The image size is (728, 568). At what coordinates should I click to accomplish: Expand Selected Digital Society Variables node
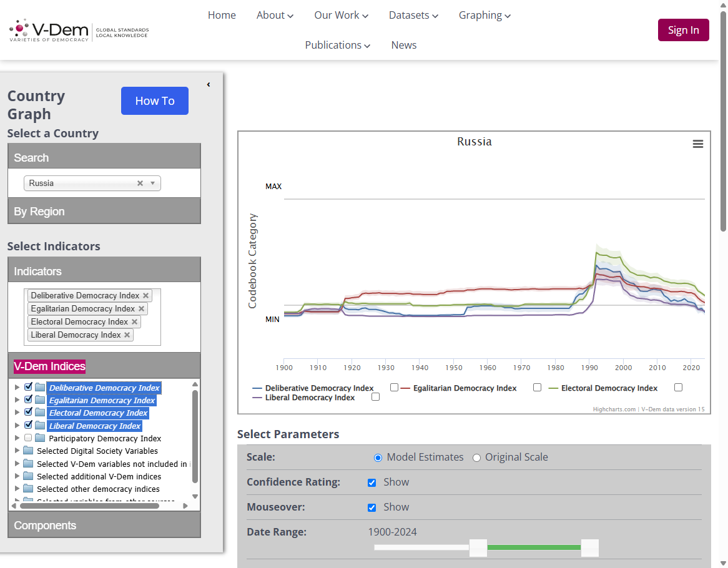17,450
